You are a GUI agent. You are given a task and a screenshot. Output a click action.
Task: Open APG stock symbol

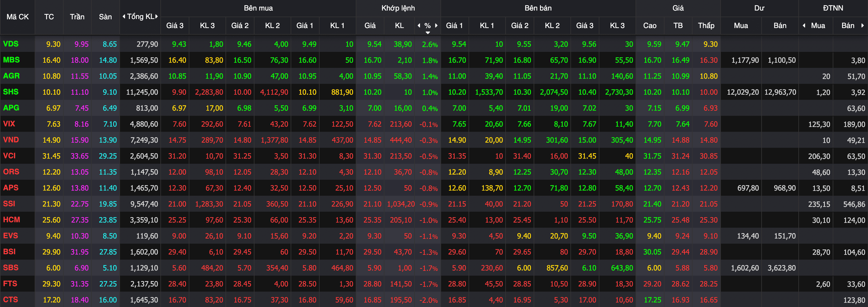(11, 108)
